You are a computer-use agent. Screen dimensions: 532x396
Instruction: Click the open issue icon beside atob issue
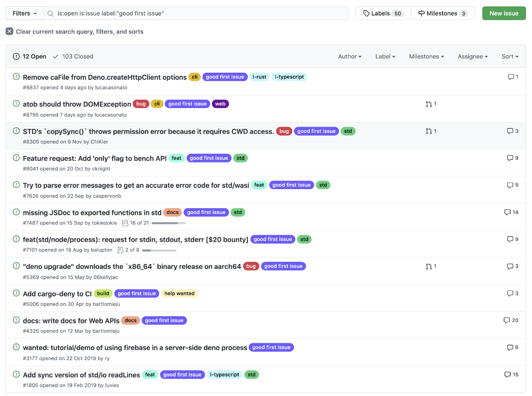click(x=16, y=104)
